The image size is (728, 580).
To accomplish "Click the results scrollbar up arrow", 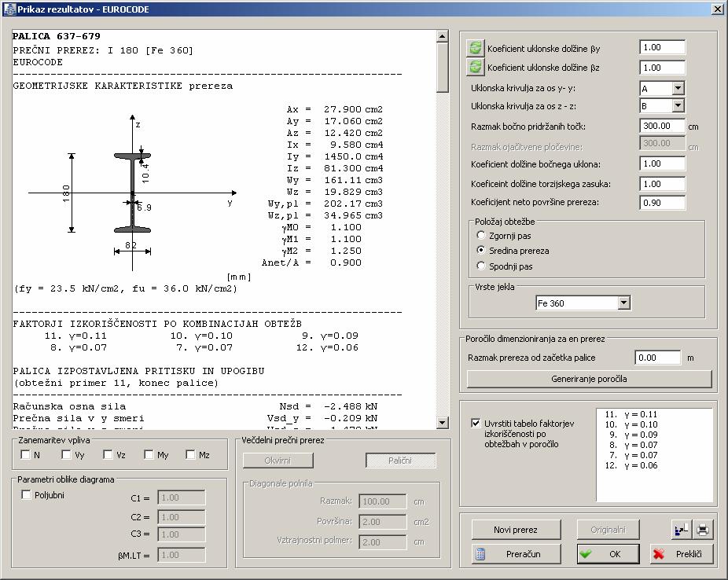I will (442, 36).
